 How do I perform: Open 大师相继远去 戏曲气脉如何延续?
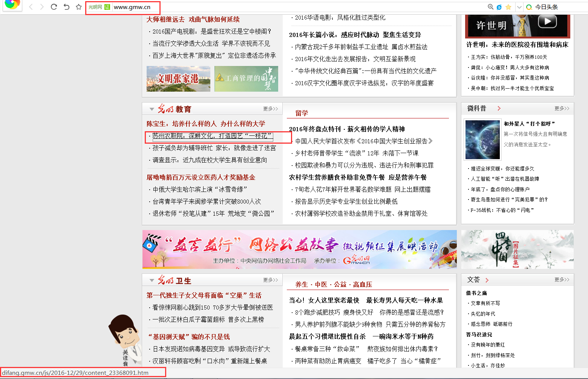click(193, 19)
